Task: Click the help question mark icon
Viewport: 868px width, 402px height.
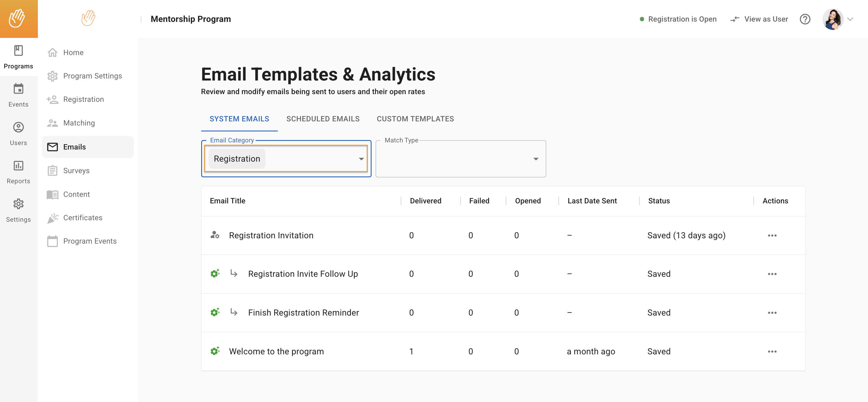Action: tap(805, 19)
